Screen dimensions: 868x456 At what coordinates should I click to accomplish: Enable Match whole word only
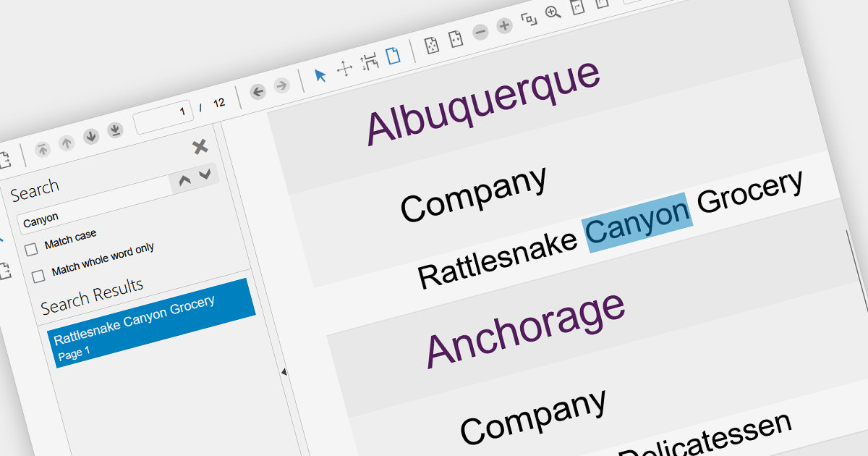[38, 276]
